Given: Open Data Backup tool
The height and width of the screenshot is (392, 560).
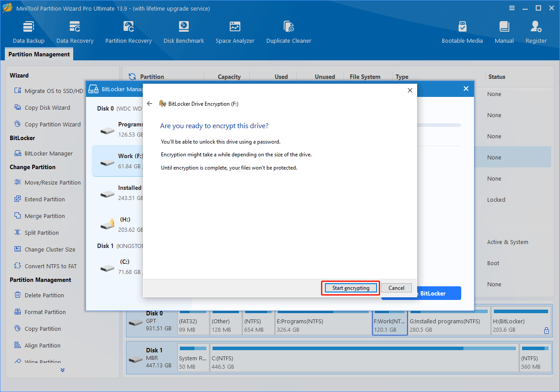Looking at the screenshot, I should pyautogui.click(x=29, y=32).
